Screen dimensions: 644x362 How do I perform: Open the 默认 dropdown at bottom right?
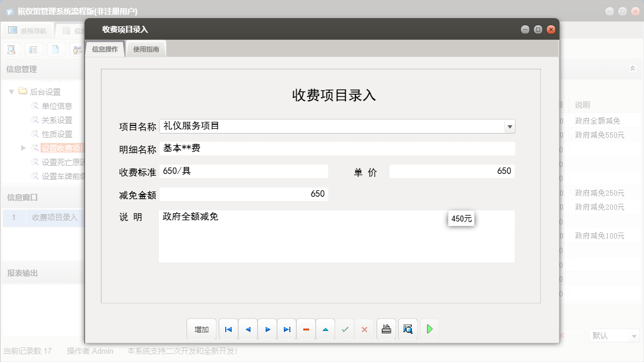pos(634,336)
